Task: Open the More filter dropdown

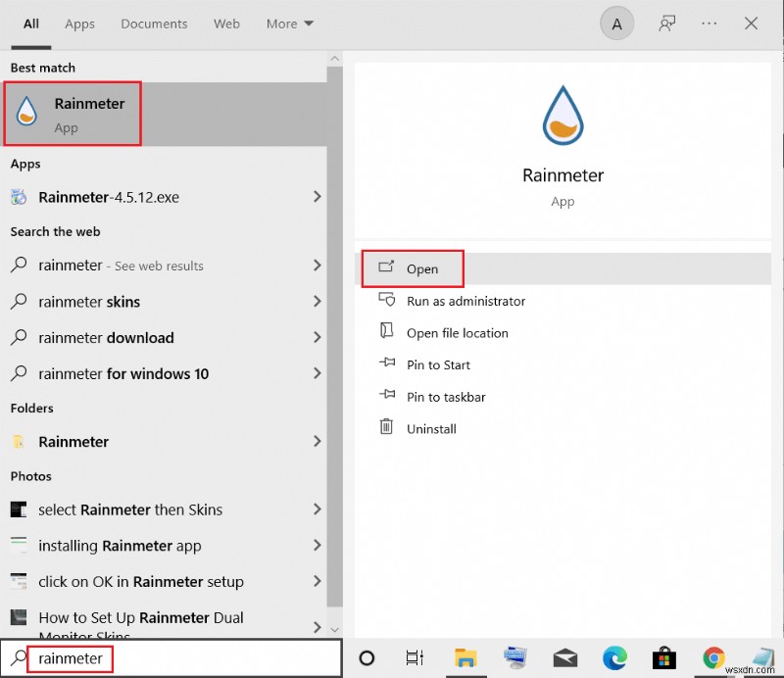Action: (288, 24)
